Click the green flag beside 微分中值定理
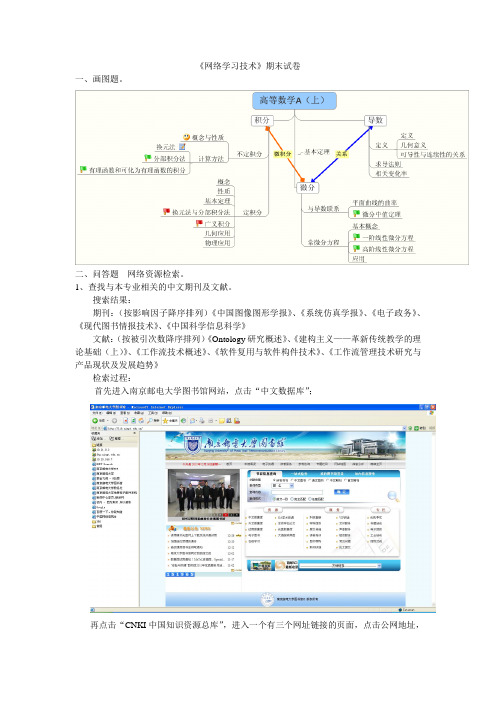This screenshot has width=496, height=702. tap(356, 214)
